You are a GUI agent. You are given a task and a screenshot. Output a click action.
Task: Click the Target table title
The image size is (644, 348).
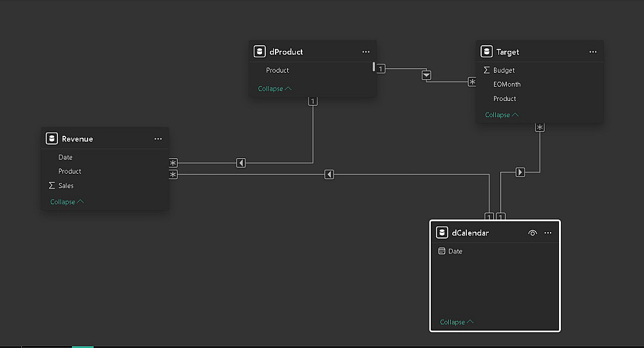(x=507, y=51)
